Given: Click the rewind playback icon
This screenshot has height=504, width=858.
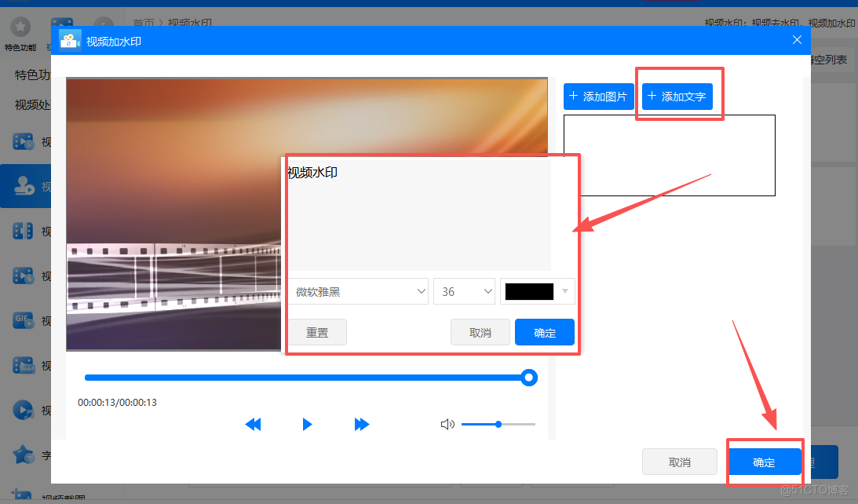Looking at the screenshot, I should point(253,424).
